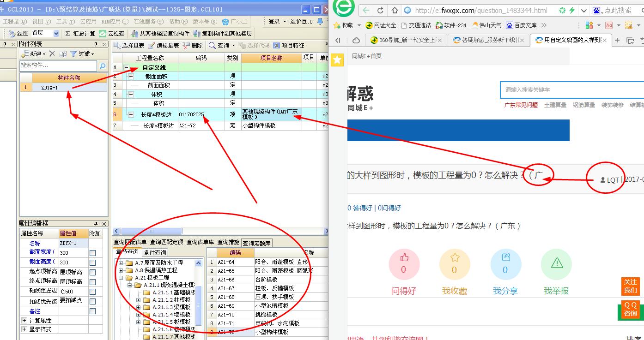Click 项目特征 toolbar icon

pos(277,45)
